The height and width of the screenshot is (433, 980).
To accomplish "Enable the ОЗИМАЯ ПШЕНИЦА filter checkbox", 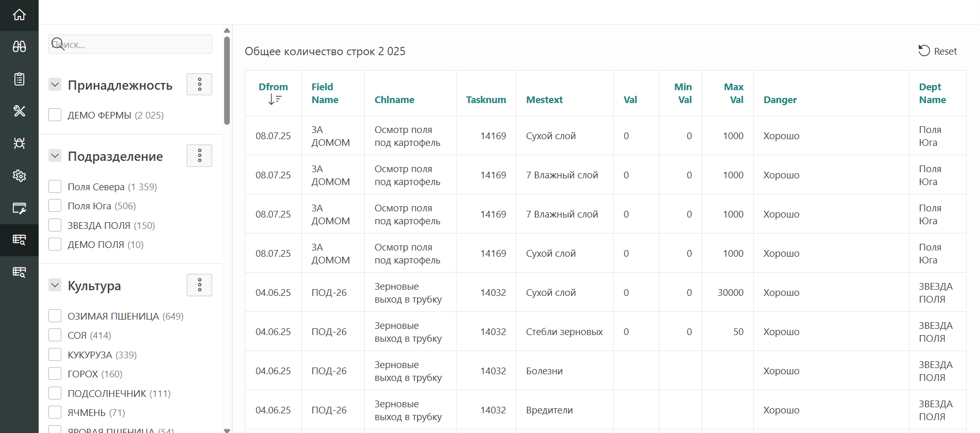I will click(55, 316).
